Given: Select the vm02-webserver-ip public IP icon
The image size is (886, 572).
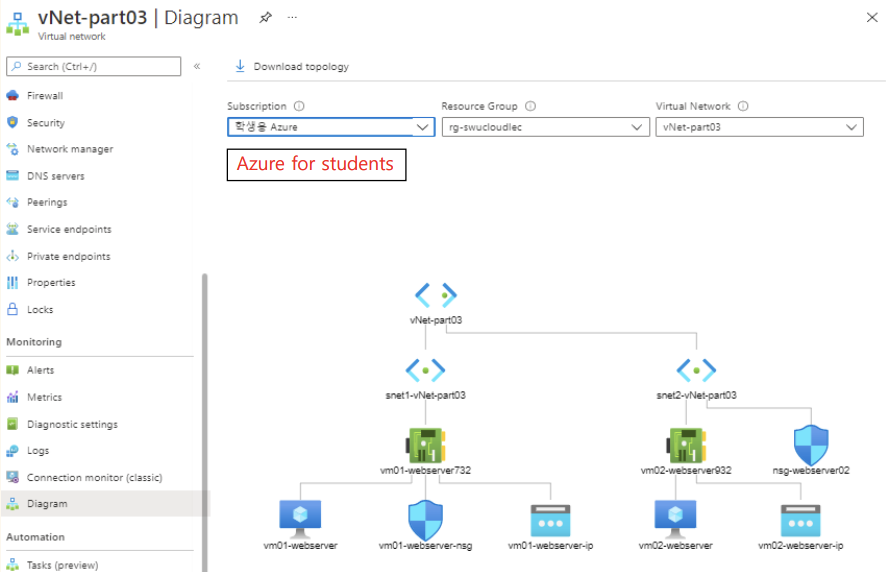Looking at the screenshot, I should [x=801, y=521].
